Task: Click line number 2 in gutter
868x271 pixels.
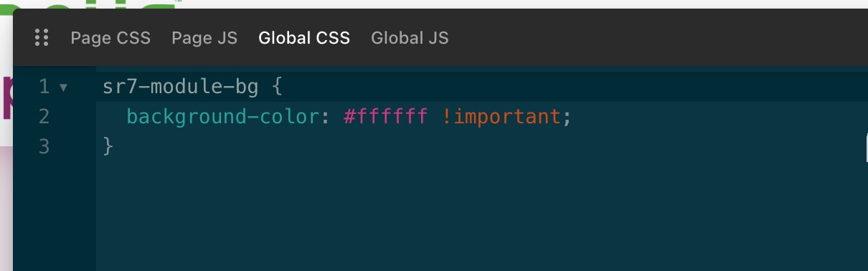Action: coord(44,116)
